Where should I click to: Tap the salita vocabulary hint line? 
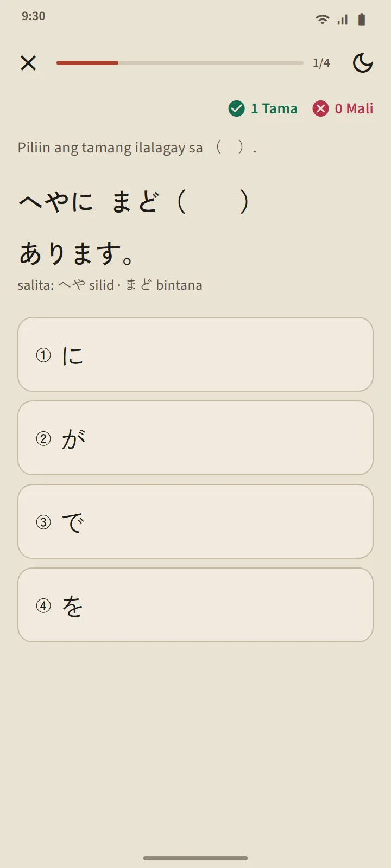(110, 285)
